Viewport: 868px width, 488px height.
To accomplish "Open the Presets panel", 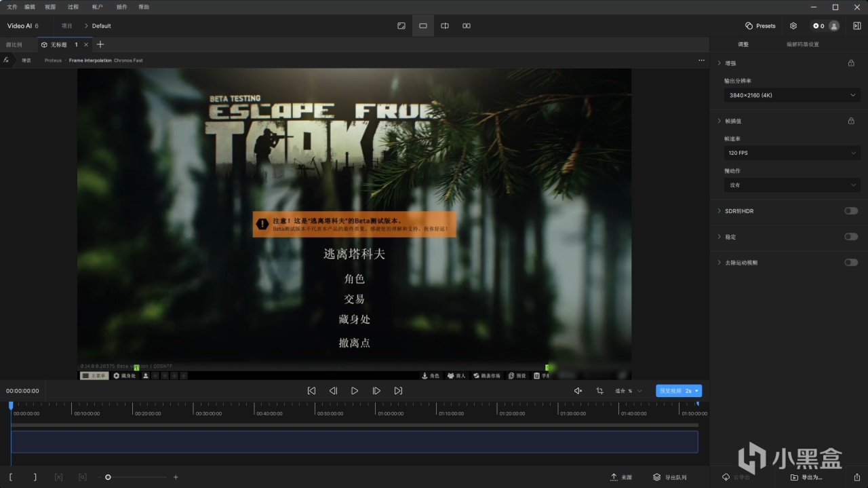I will [760, 26].
